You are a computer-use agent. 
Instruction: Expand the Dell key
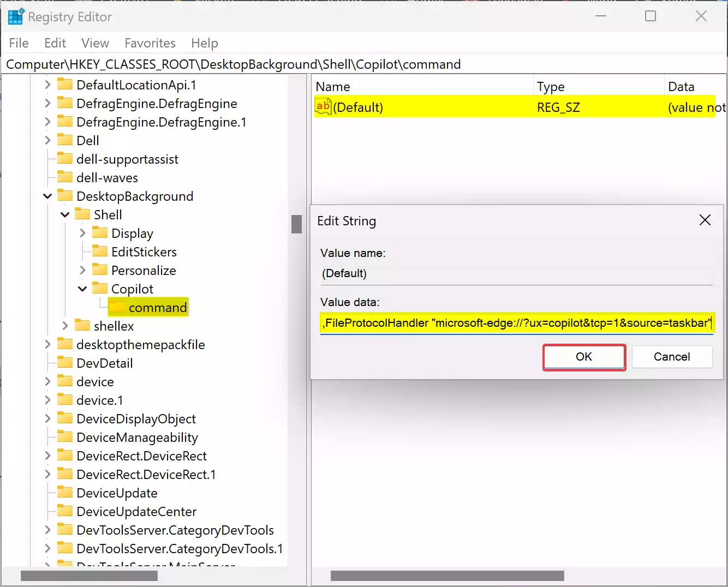click(x=47, y=140)
